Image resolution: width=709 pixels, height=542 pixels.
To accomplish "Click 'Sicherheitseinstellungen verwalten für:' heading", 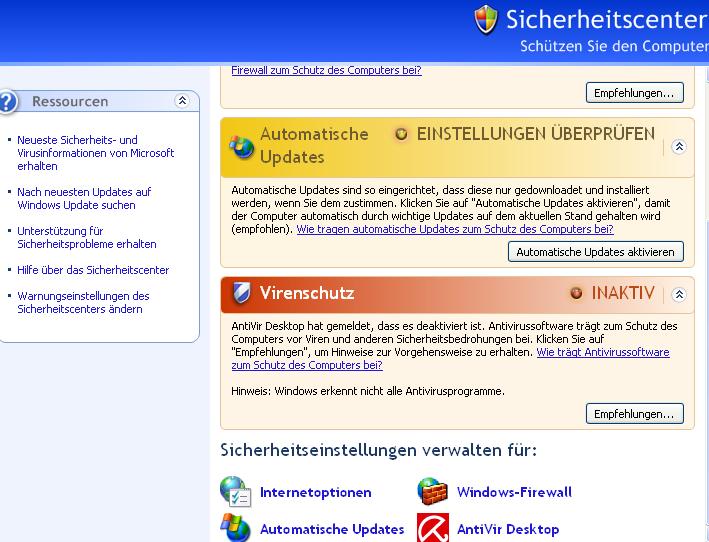I will 378,450.
